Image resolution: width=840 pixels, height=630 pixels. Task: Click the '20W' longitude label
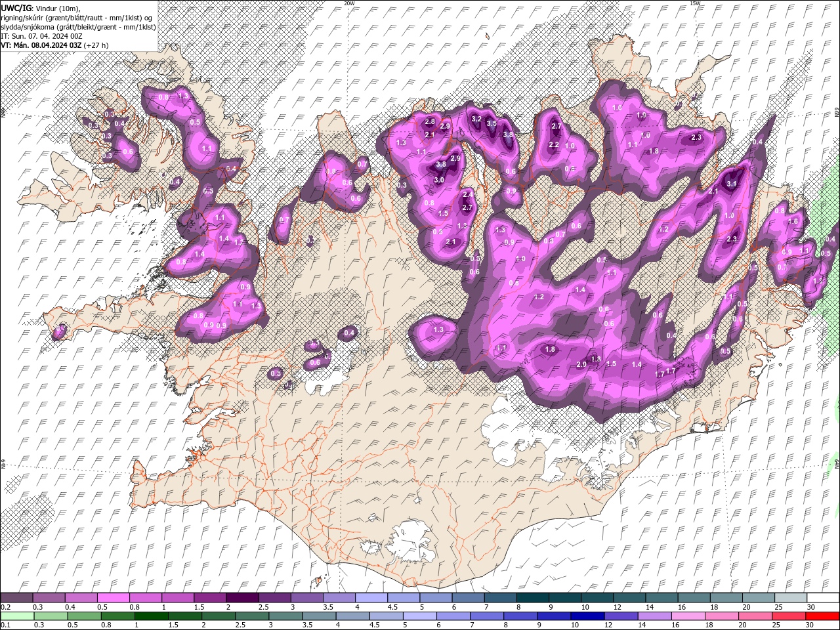click(349, 3)
